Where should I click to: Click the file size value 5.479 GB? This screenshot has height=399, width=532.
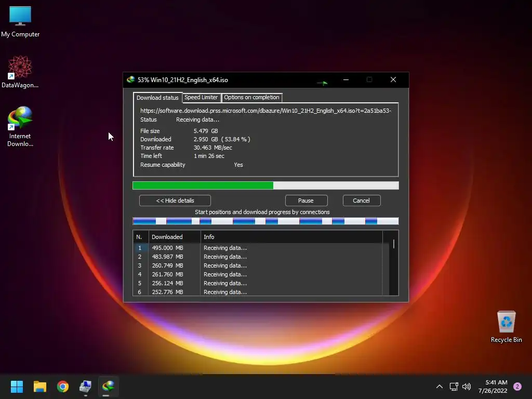tap(206, 131)
